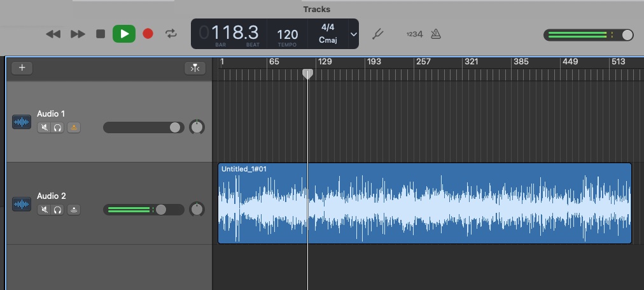Open the LCD display mode dropdown arrow
This screenshot has height=290, width=644.
354,34
